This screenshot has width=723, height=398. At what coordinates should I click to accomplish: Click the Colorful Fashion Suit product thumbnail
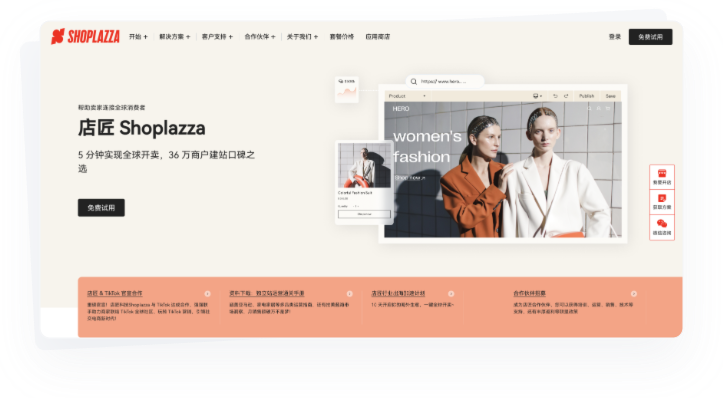coord(364,165)
